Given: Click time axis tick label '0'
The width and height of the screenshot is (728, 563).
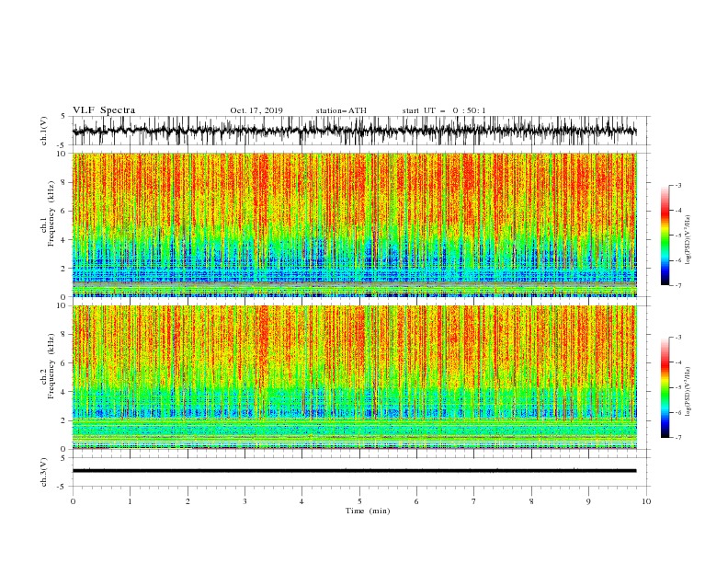Looking at the screenshot, I should pyautogui.click(x=73, y=501).
